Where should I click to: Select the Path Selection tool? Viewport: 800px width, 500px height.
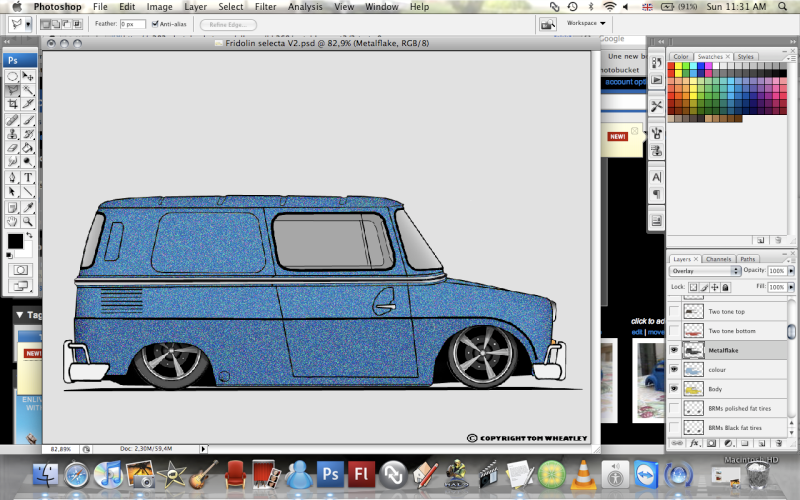(12, 192)
